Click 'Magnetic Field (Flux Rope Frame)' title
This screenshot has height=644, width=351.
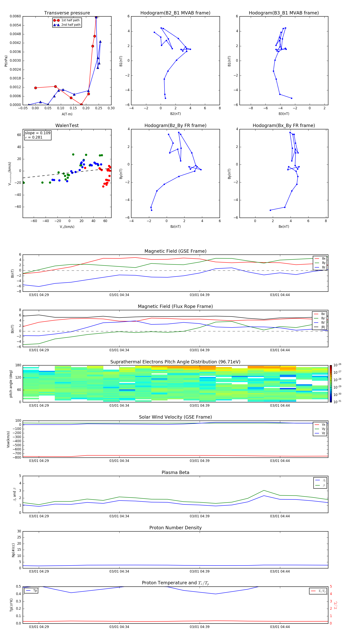point(175,307)
